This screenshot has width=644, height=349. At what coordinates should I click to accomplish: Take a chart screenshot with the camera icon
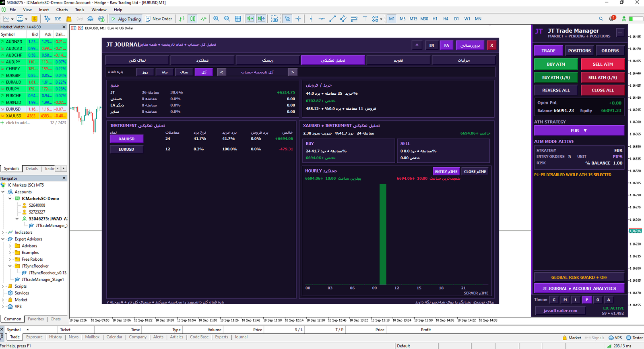pos(275,19)
